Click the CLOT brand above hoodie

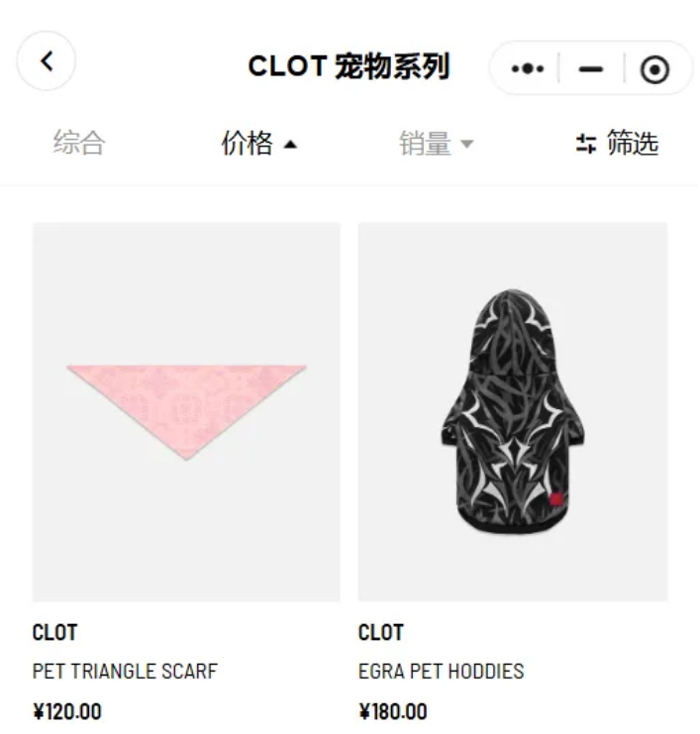[x=381, y=632]
